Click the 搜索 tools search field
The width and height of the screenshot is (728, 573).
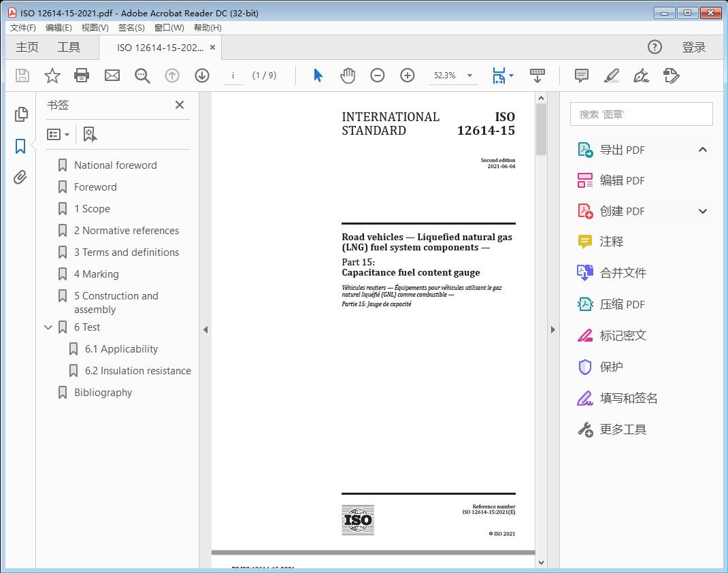[641, 114]
